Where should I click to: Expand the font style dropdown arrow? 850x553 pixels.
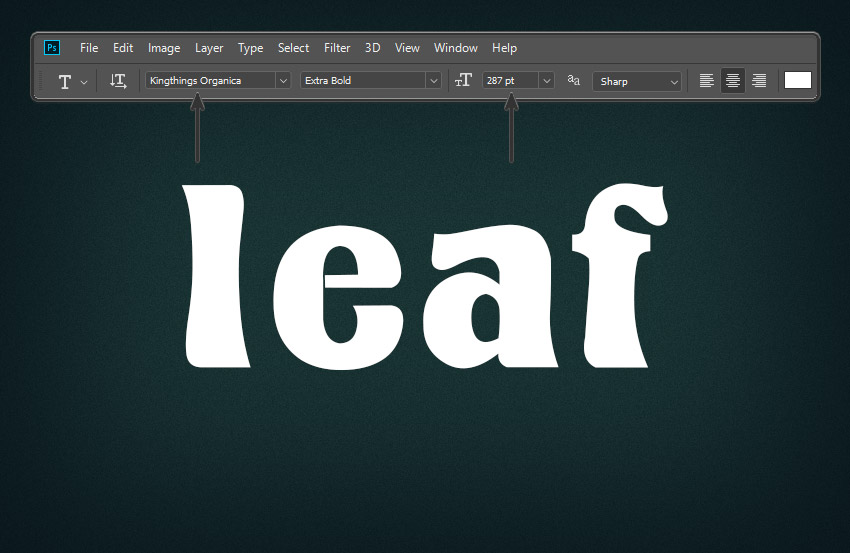click(433, 81)
